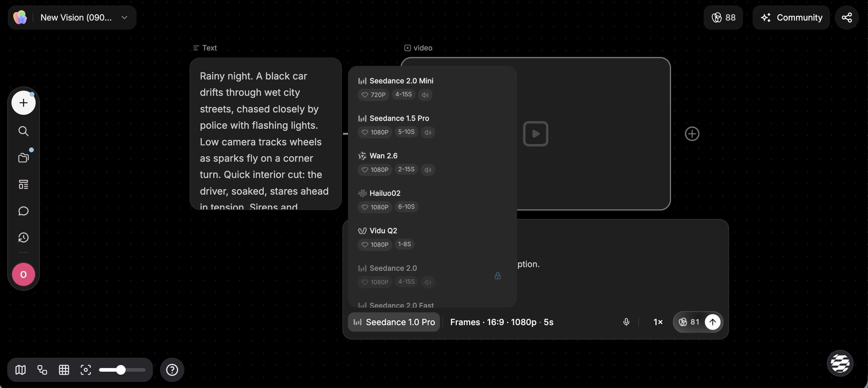Image resolution: width=868 pixels, height=388 pixels.
Task: Open Frames 16:9 1080p 5s settings
Action: pyautogui.click(x=501, y=322)
